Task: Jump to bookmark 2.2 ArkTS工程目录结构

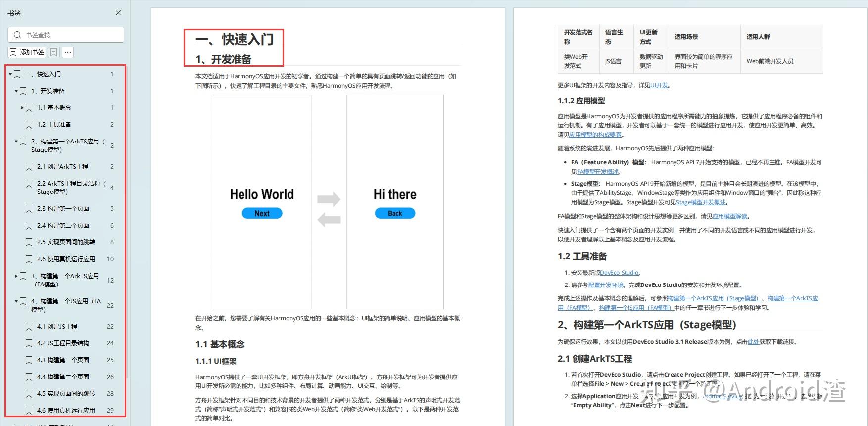Action: point(72,188)
